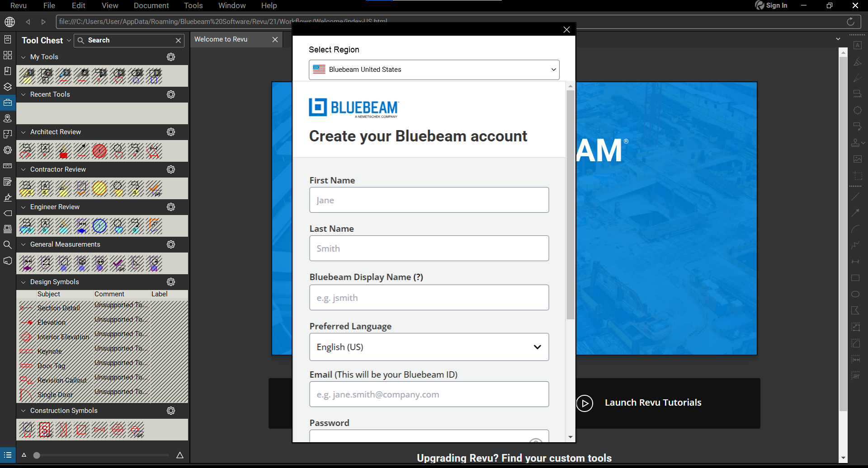This screenshot has height=468, width=868.
Task: Play the Launch Revu Tutorials button
Action: pyautogui.click(x=585, y=403)
